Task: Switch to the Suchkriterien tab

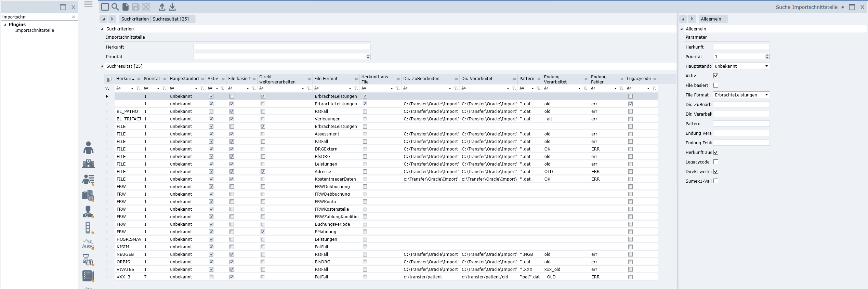Action: click(x=135, y=19)
